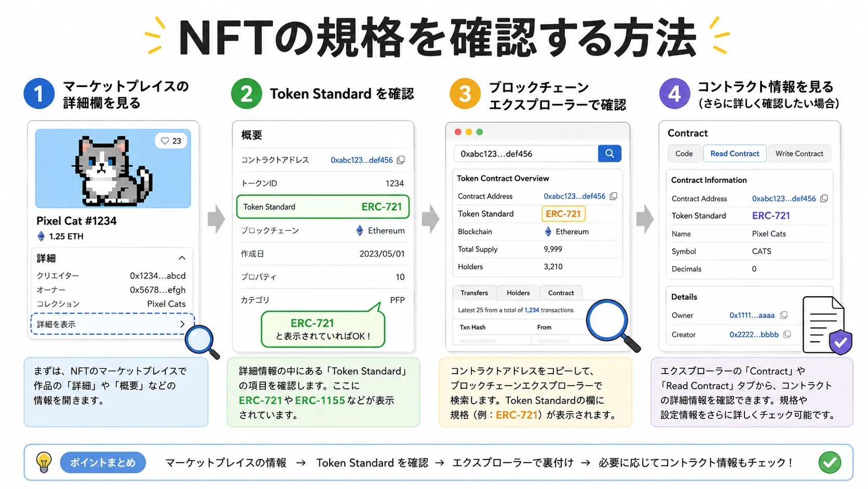Viewport: 868px width, 489px height.
Task: Copy the Creator address 0x2222...bbbb
Action: pyautogui.click(x=787, y=335)
